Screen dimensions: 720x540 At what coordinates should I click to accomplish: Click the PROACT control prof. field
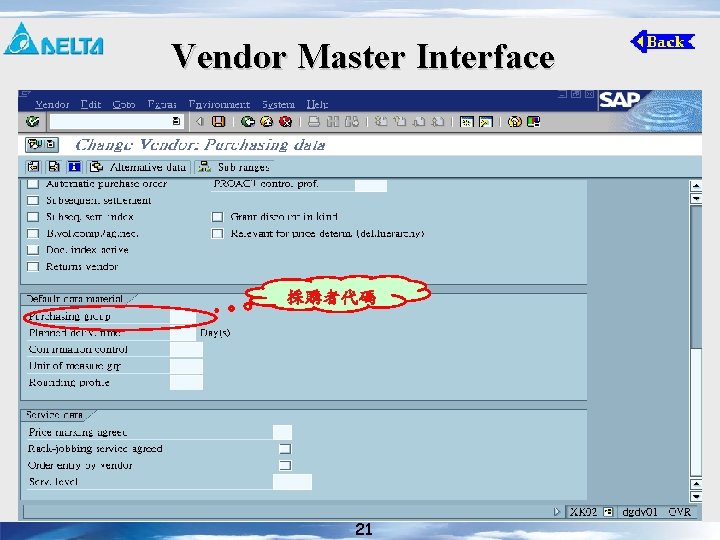point(371,185)
